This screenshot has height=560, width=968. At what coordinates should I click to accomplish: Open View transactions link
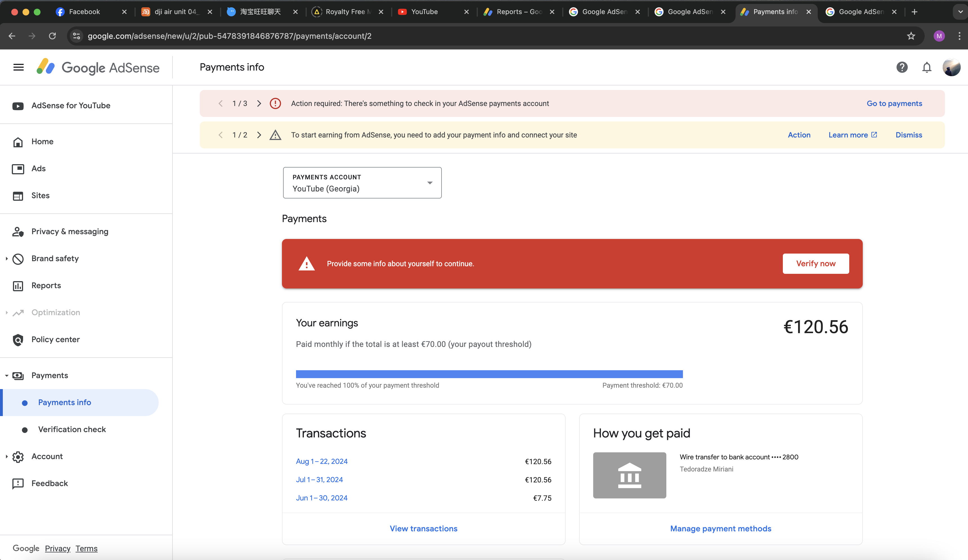pos(423,529)
